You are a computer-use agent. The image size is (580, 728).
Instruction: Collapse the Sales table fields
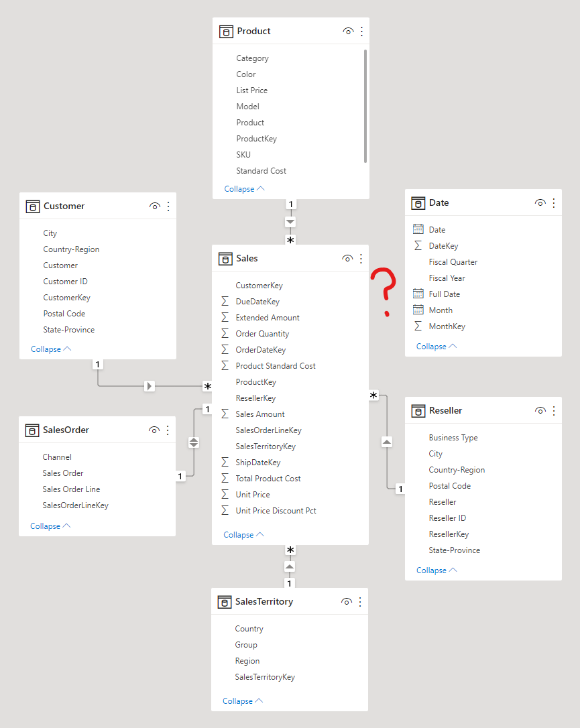tap(243, 535)
